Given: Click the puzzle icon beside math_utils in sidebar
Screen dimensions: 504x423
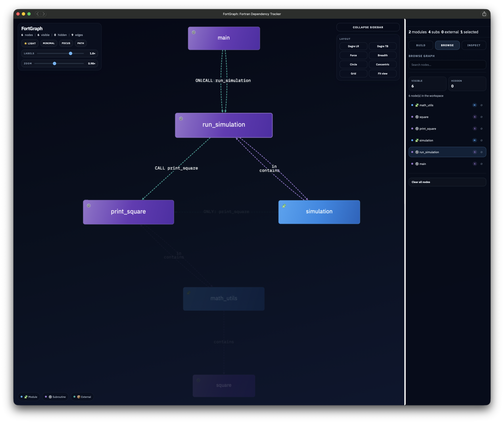Looking at the screenshot, I should tap(417, 105).
